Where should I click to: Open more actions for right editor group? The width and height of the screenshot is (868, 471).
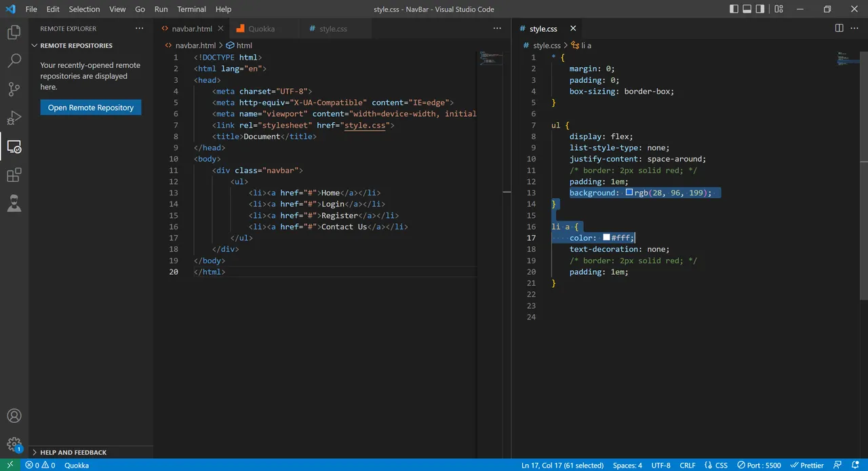point(854,29)
